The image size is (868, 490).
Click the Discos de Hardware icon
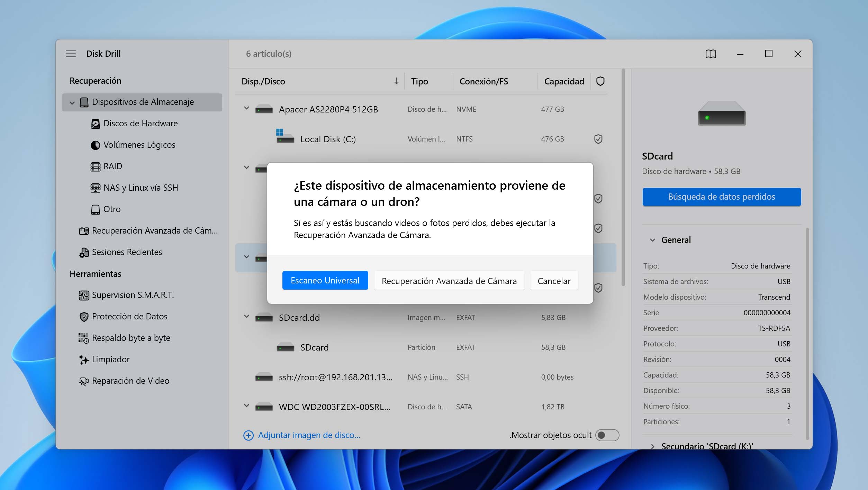(95, 124)
